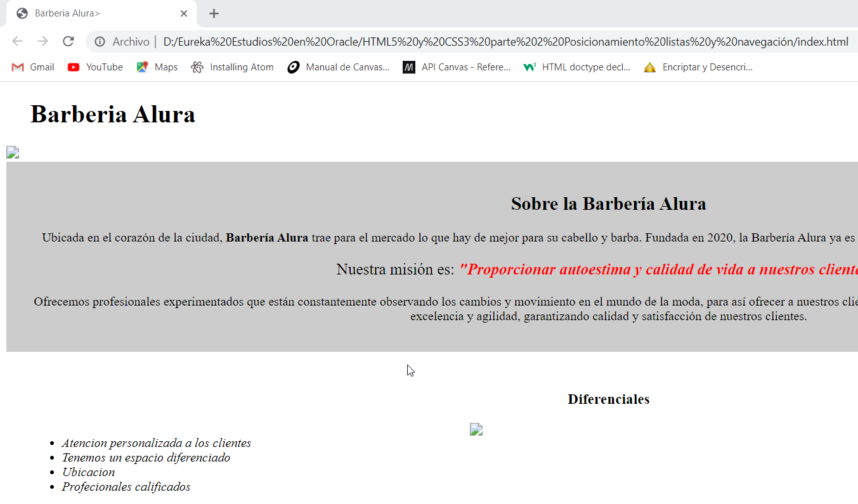Open the HTML doctype declaration bookmark
This screenshot has height=504, width=858.
click(577, 67)
